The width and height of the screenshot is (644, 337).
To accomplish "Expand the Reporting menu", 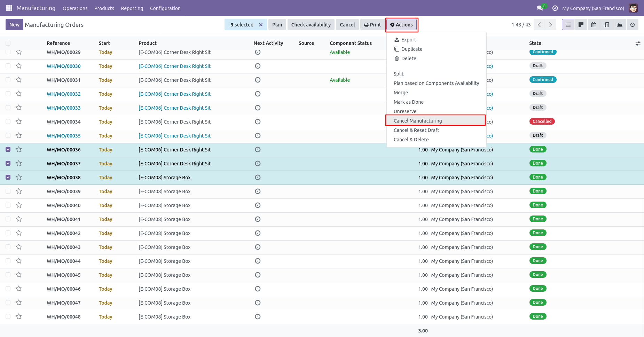I will pyautogui.click(x=132, y=8).
